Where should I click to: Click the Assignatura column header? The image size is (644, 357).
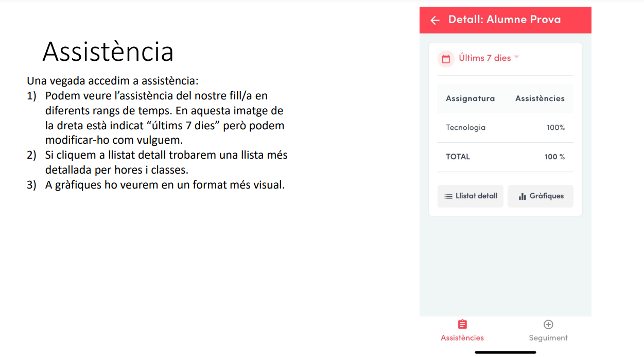[470, 98]
